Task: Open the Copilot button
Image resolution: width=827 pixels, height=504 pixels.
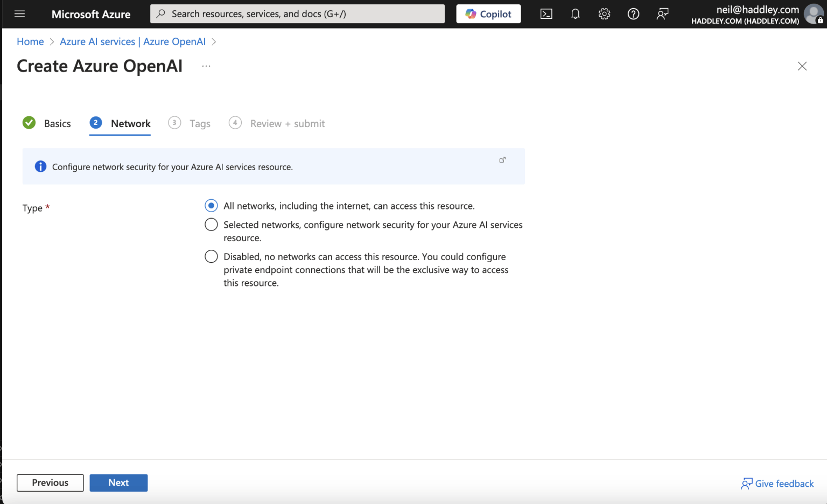Action: click(x=488, y=14)
